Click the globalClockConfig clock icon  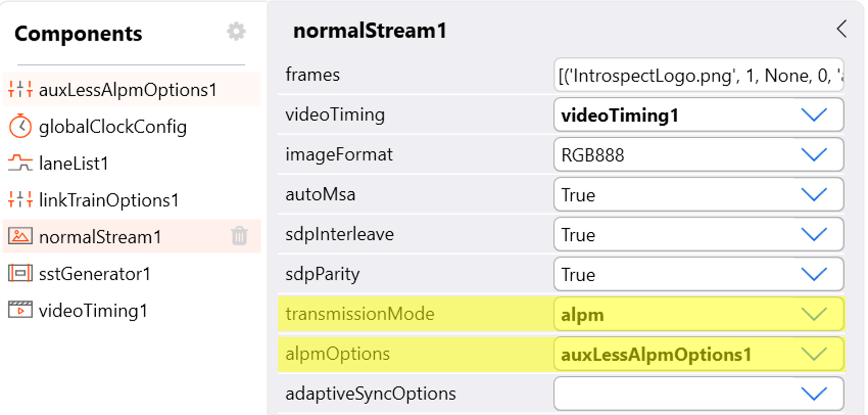pyautogui.click(x=21, y=127)
